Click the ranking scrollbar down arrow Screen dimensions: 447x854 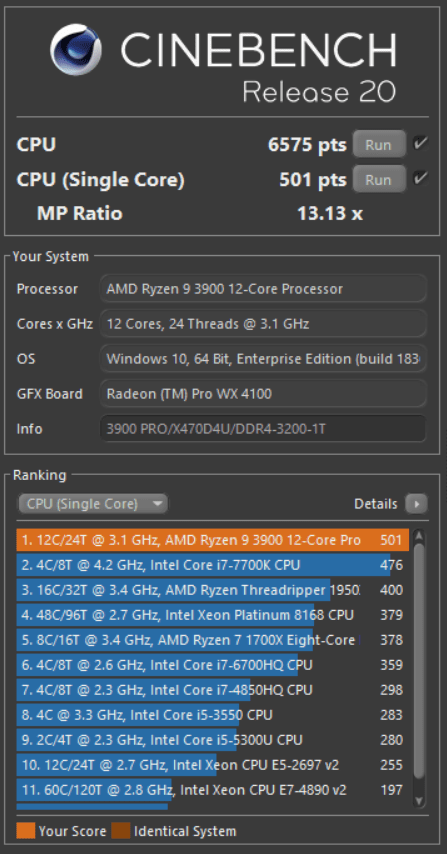point(418,800)
